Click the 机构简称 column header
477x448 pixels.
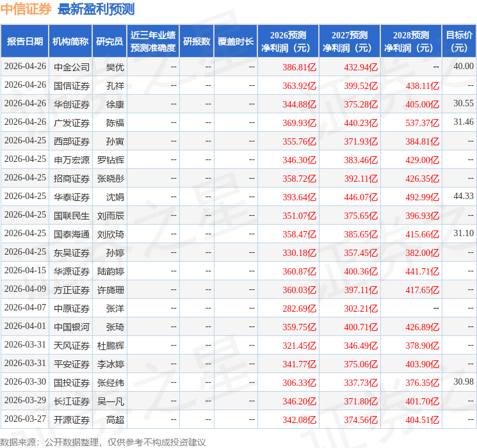tap(70, 42)
